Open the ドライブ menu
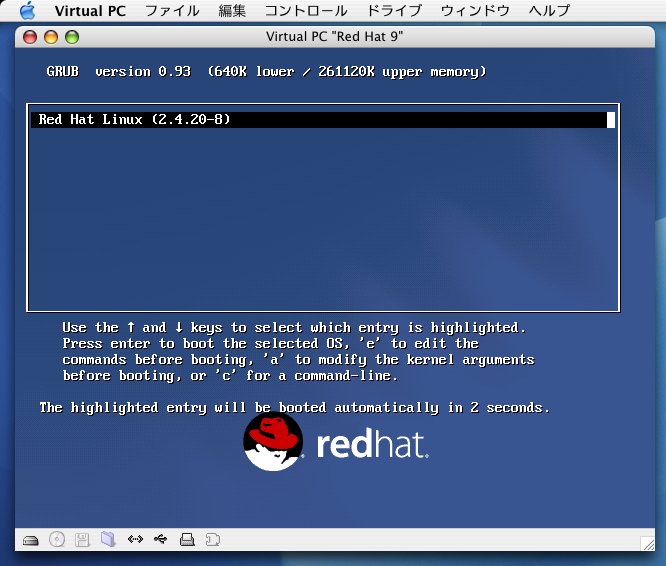Viewport: 666px width, 566px height. 394,11
